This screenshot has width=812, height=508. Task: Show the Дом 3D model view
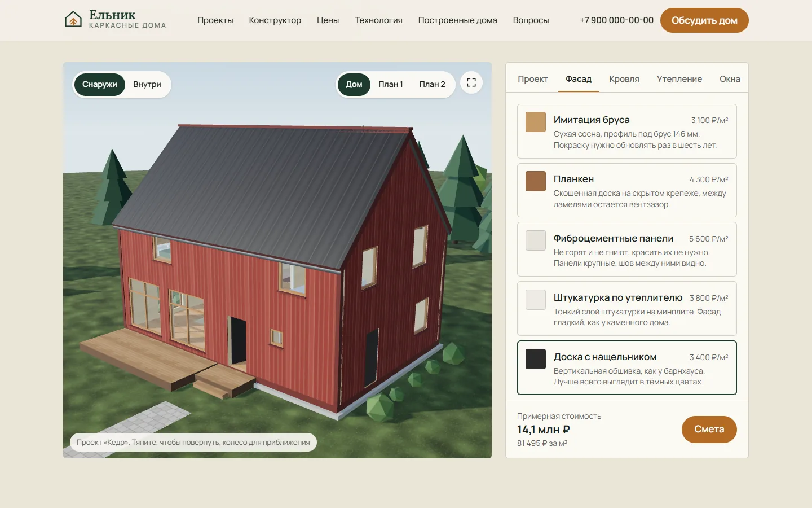click(x=354, y=85)
